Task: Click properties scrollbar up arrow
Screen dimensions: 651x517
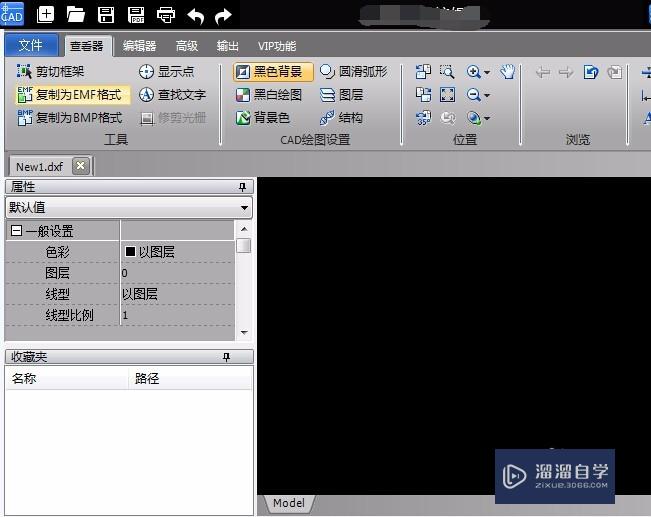Action: coord(244,229)
